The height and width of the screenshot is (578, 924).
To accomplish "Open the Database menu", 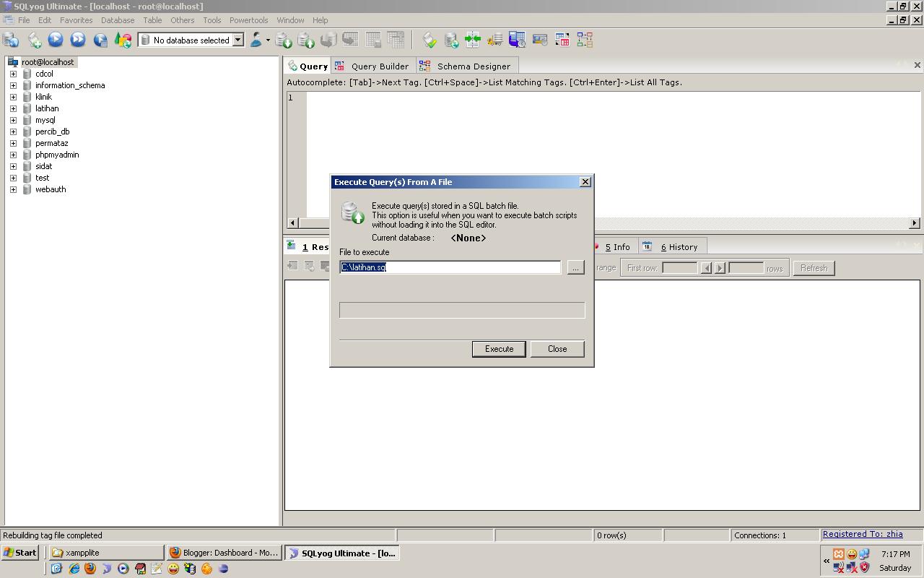I will [x=118, y=20].
